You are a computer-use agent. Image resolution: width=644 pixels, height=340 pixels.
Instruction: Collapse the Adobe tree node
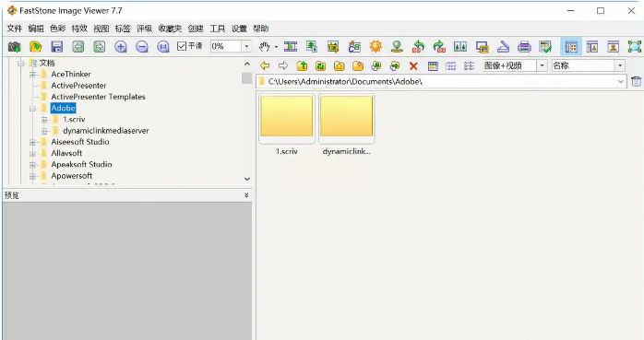pos(32,109)
